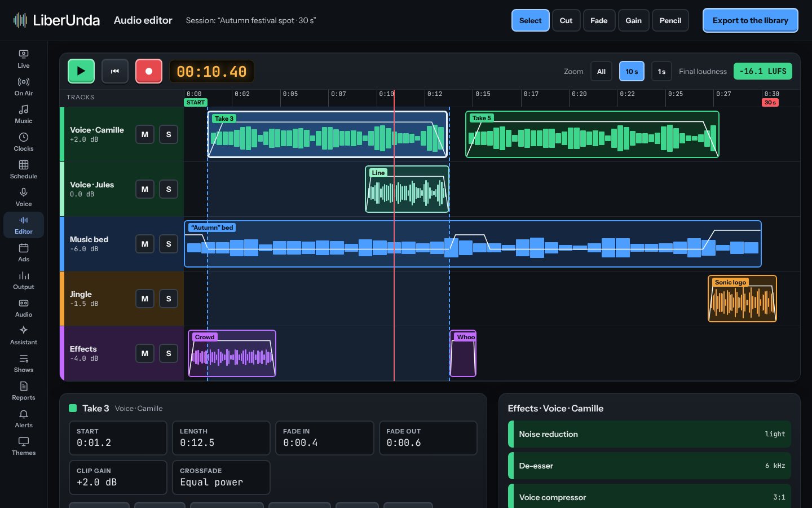The height and width of the screenshot is (508, 812).
Task: Open Clocks from the sidebar
Action: tap(24, 142)
